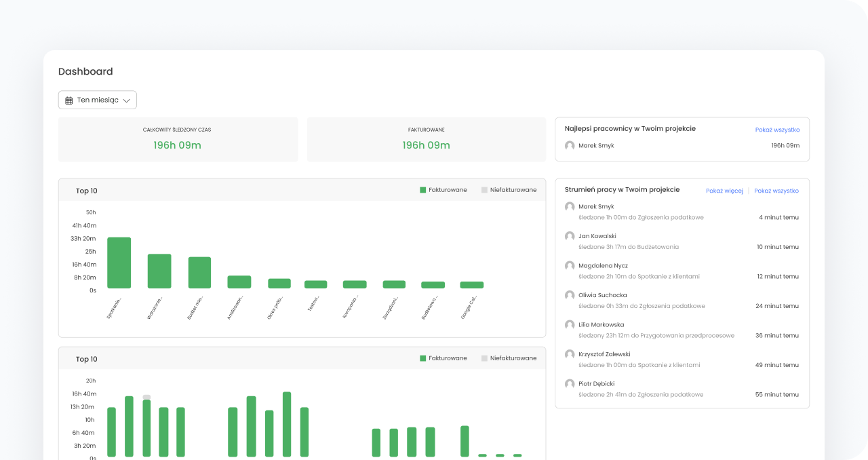Image resolution: width=868 pixels, height=460 pixels.
Task: Click green Fakturowane swatch in the lower Top 10 legend
Action: tap(423, 358)
